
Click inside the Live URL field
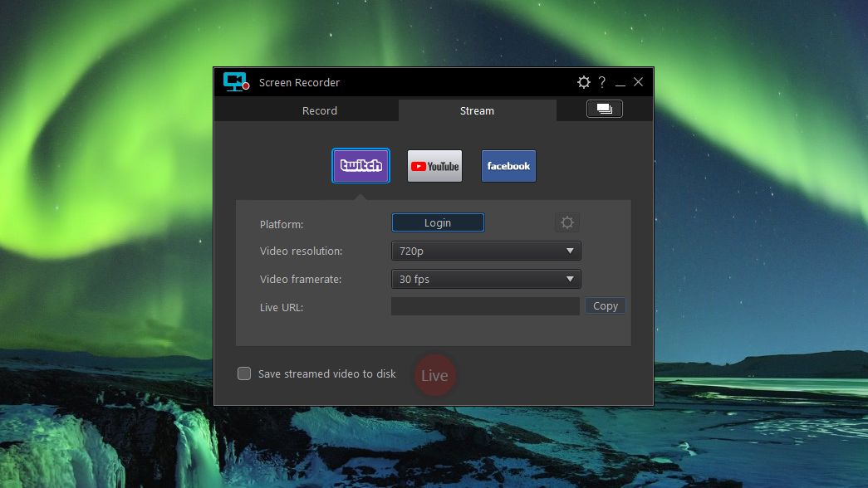tap(485, 305)
